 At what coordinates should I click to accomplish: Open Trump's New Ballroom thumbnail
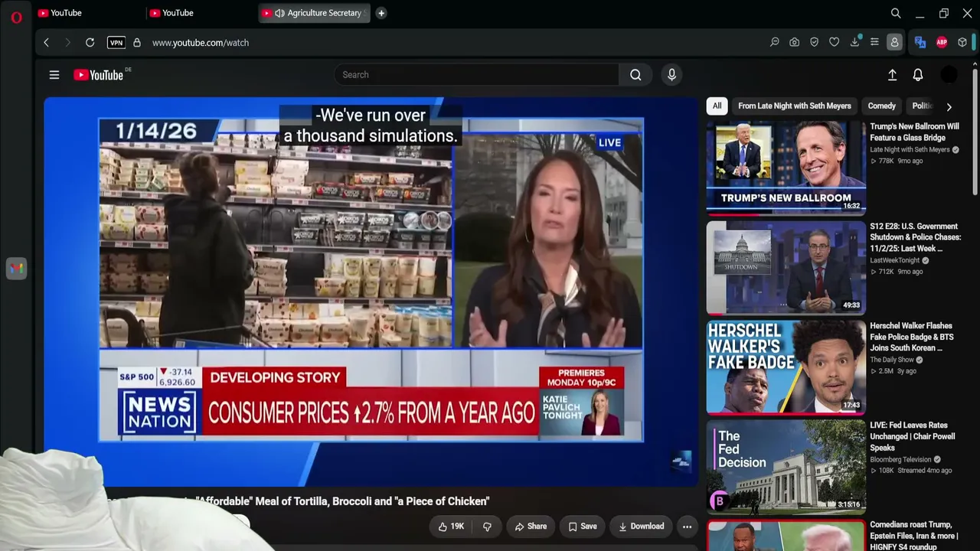coord(786,167)
